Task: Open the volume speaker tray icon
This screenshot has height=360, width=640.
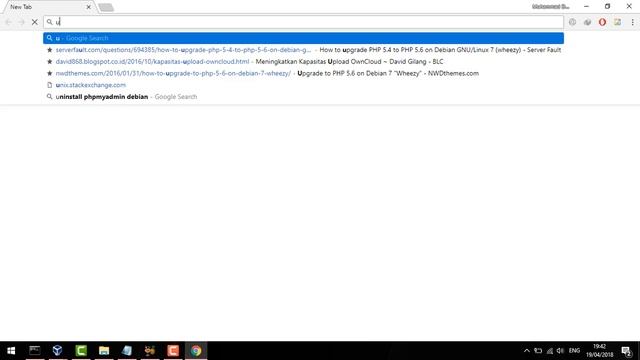Action: point(560,351)
